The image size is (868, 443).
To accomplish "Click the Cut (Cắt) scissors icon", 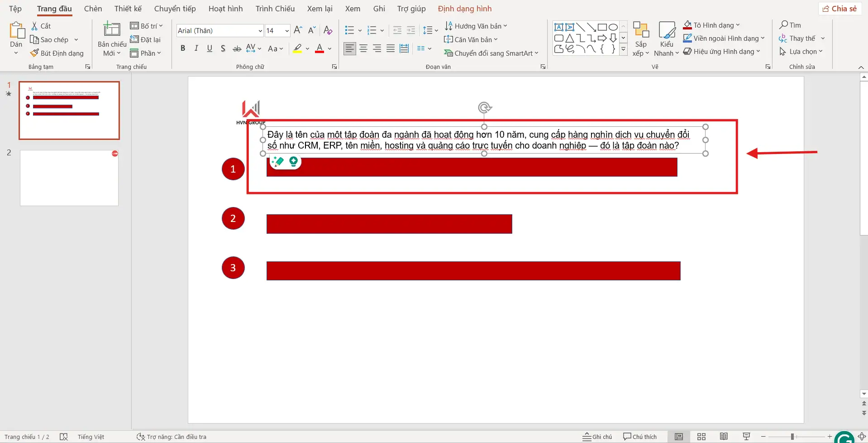I will click(x=34, y=26).
